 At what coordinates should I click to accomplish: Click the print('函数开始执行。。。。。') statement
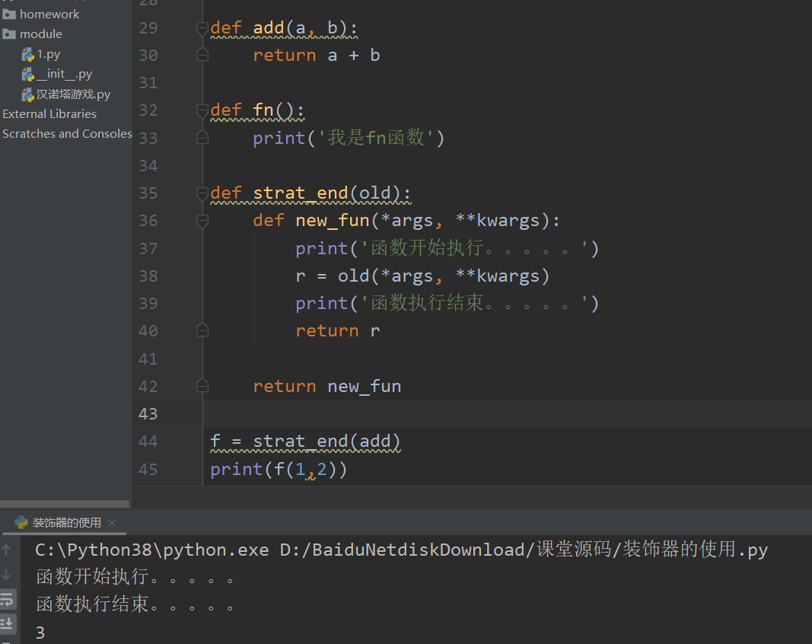[x=447, y=248]
